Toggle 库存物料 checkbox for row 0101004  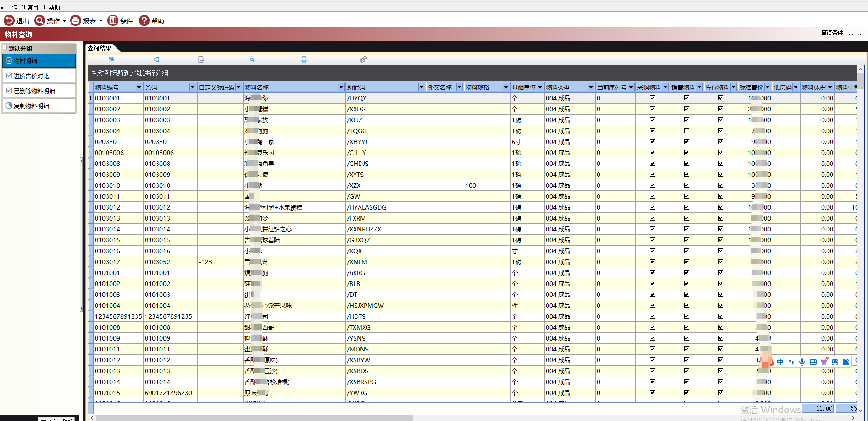point(721,306)
